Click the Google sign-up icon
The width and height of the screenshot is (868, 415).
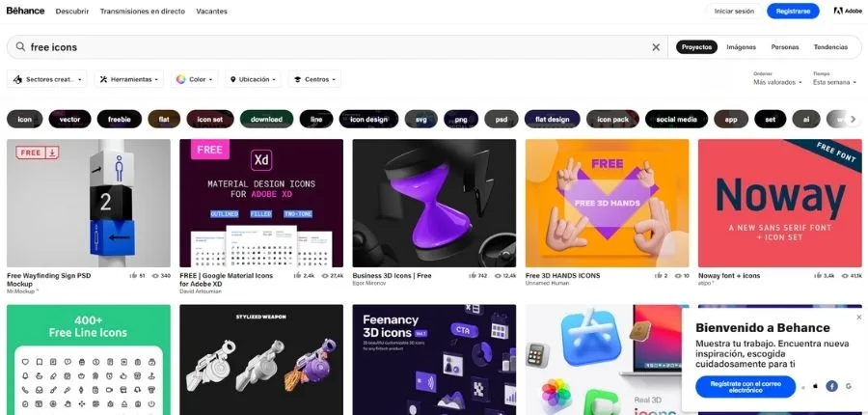click(x=849, y=386)
